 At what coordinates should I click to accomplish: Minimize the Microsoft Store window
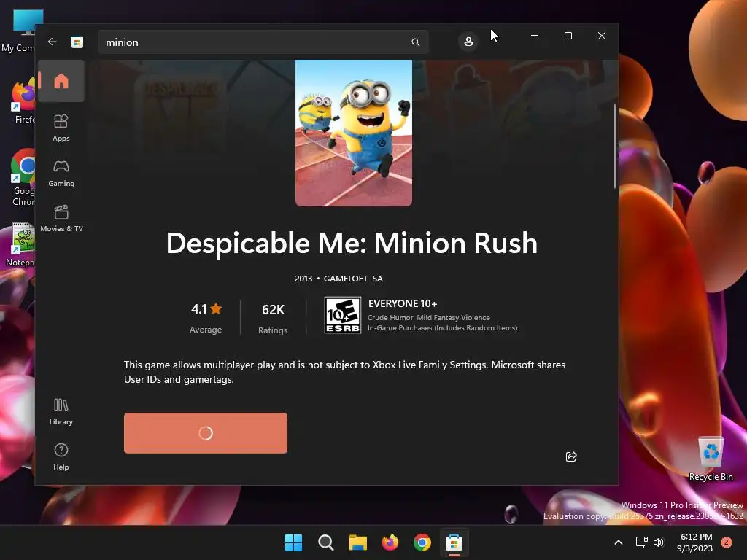tap(535, 36)
